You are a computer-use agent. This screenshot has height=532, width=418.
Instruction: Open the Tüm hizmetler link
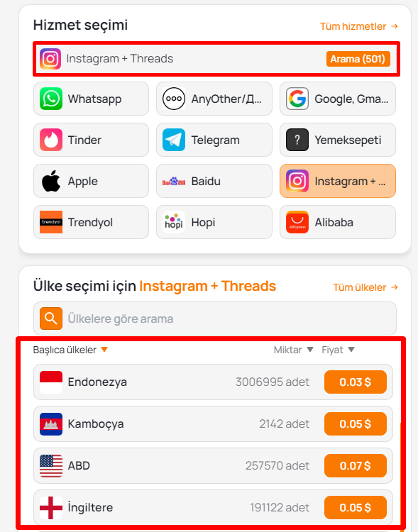(x=359, y=26)
